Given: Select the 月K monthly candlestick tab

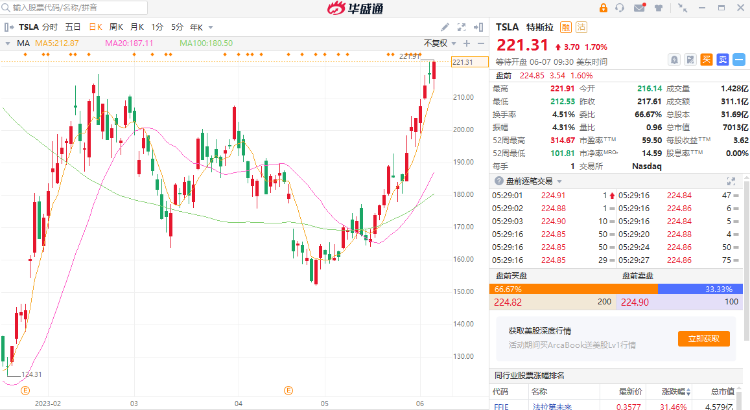Looking at the screenshot, I should 137,27.
